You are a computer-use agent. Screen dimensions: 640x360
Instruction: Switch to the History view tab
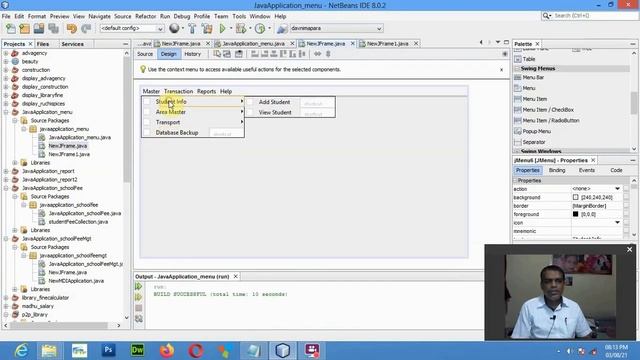click(x=193, y=54)
